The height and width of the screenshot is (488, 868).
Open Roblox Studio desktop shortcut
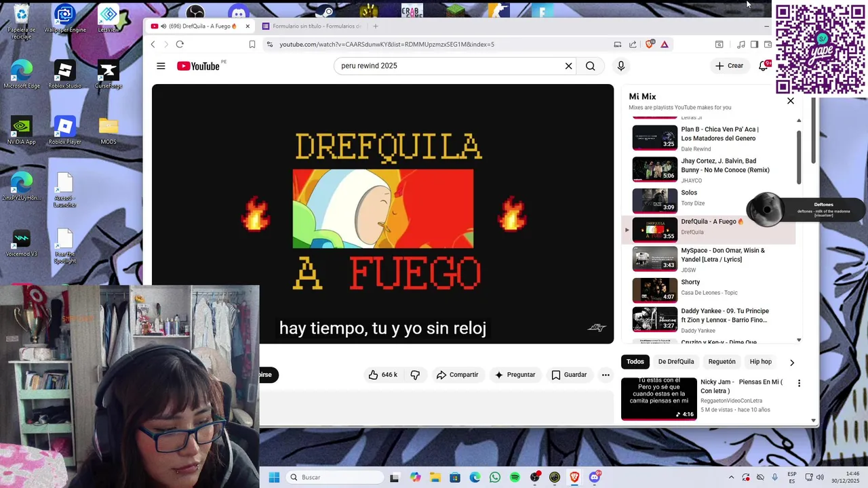coord(64,75)
